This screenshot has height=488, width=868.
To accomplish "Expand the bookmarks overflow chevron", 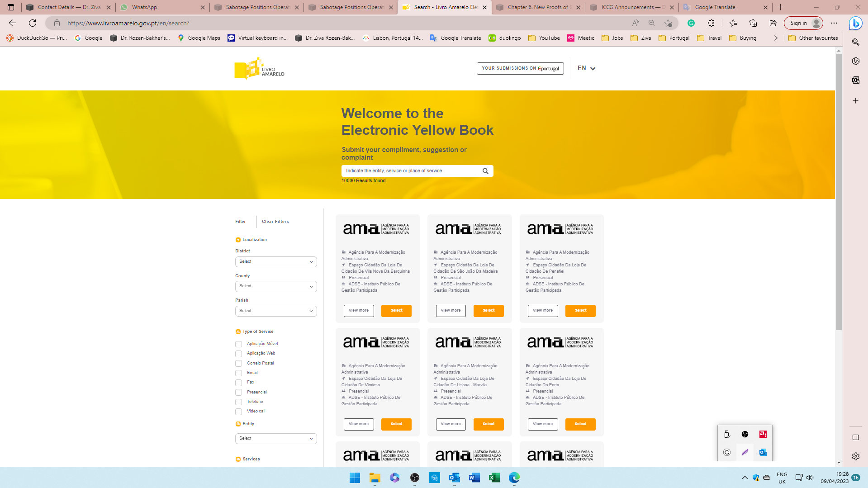I will pyautogui.click(x=776, y=38).
